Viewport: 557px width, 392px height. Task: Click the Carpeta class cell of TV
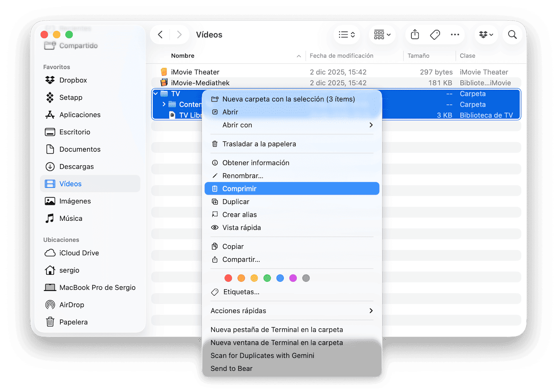pos(473,94)
